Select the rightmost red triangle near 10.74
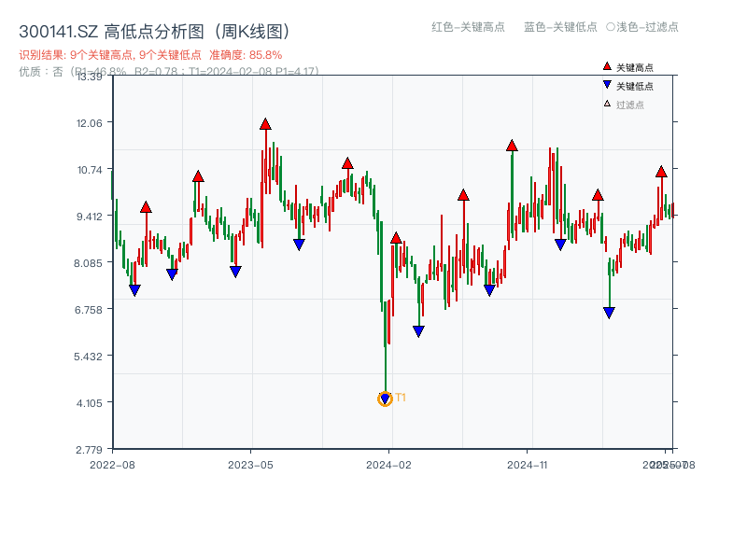This screenshot has width=747, height=560. [x=660, y=173]
